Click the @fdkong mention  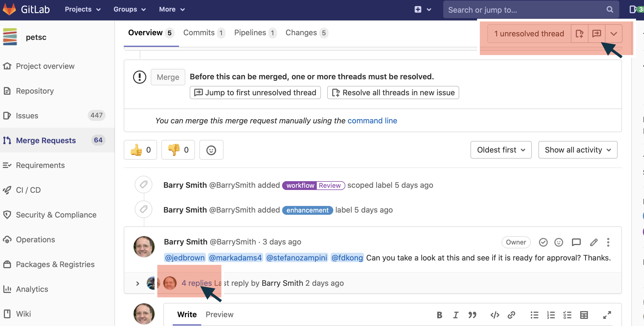(x=347, y=258)
